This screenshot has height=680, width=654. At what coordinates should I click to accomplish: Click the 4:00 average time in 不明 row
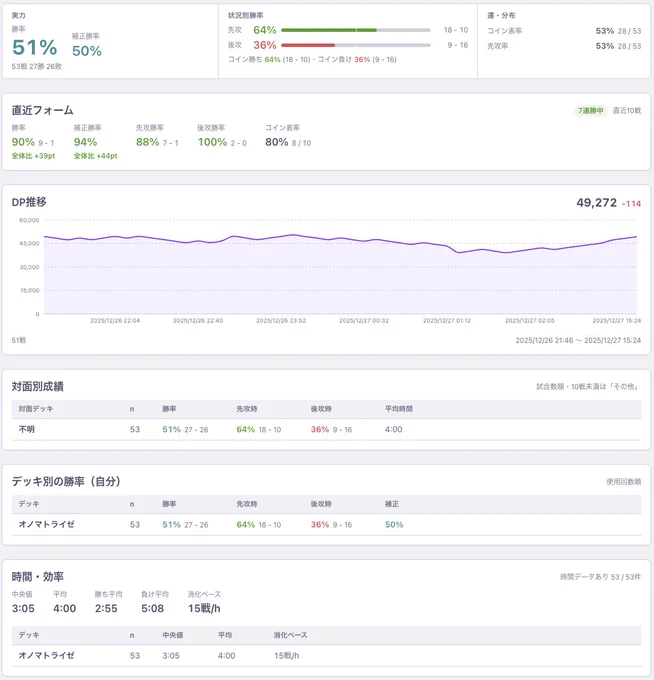pyautogui.click(x=393, y=429)
